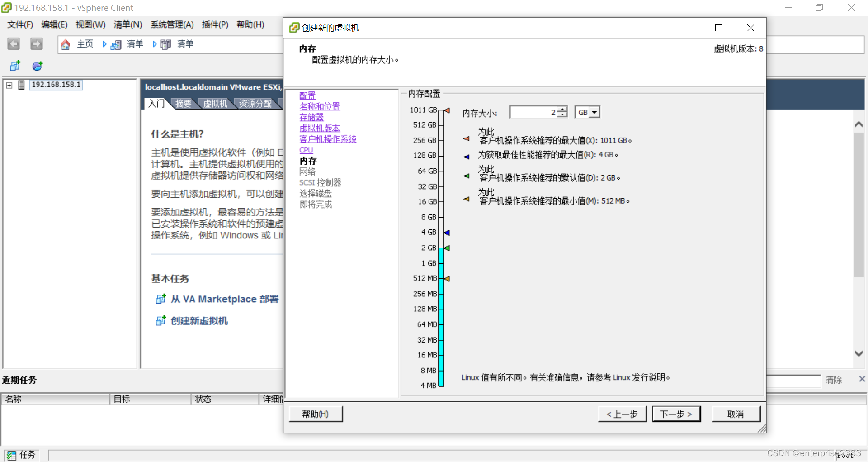Go to the CPU wizard step
This screenshot has height=462, width=868.
point(306,150)
